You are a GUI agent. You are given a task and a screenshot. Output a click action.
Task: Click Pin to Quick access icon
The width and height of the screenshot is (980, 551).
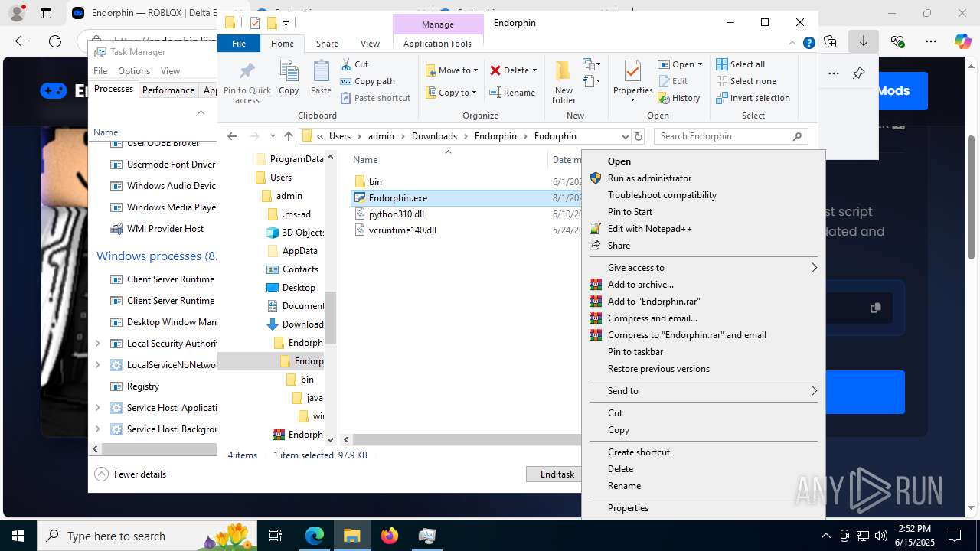point(247,71)
